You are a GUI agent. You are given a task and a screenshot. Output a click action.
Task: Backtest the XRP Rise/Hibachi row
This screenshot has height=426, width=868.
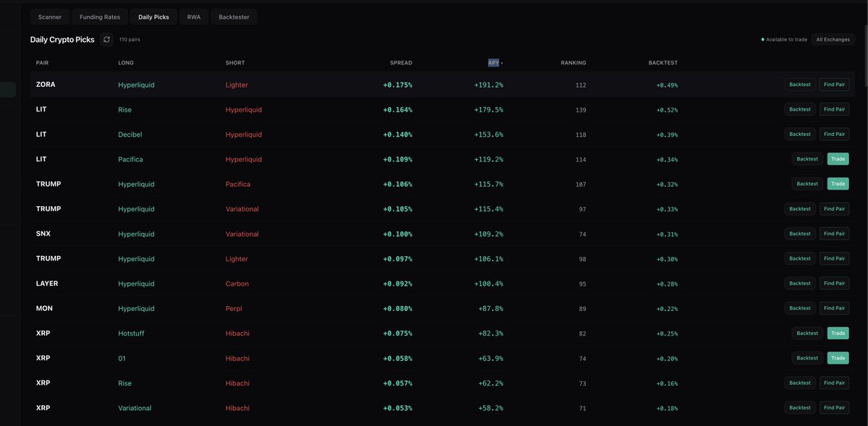(800, 383)
